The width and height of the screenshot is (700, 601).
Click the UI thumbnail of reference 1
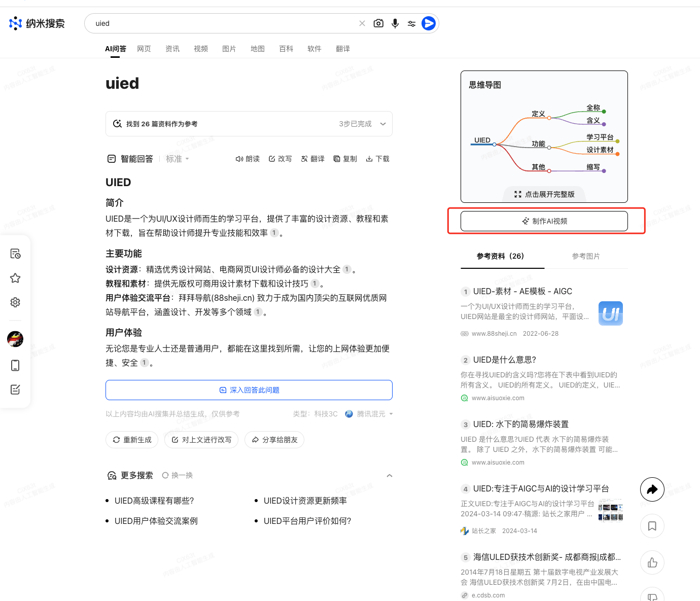[611, 313]
